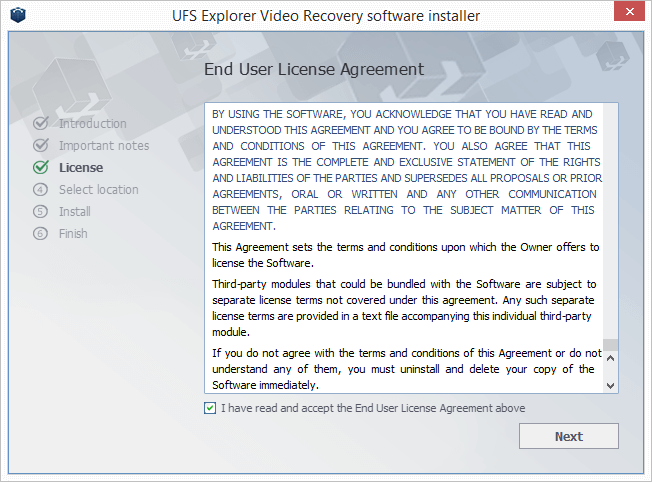Select the Select location step label
This screenshot has height=482, width=652.
pos(99,190)
